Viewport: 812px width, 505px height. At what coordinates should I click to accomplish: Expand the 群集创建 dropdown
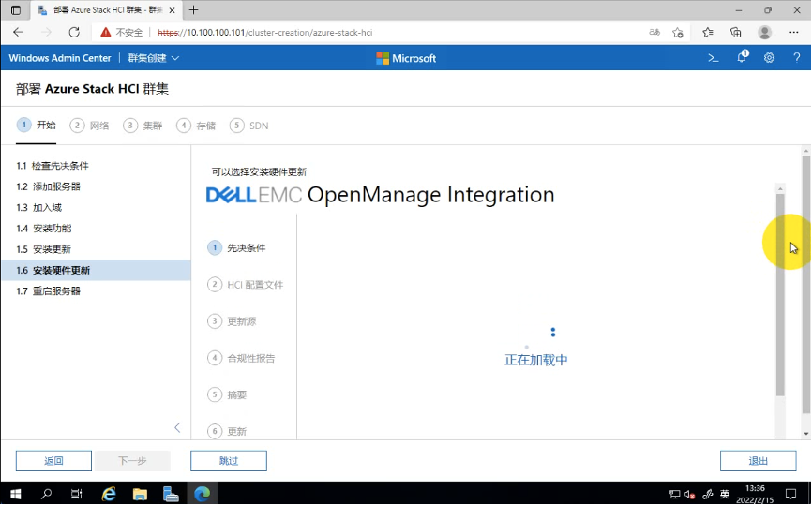point(153,58)
